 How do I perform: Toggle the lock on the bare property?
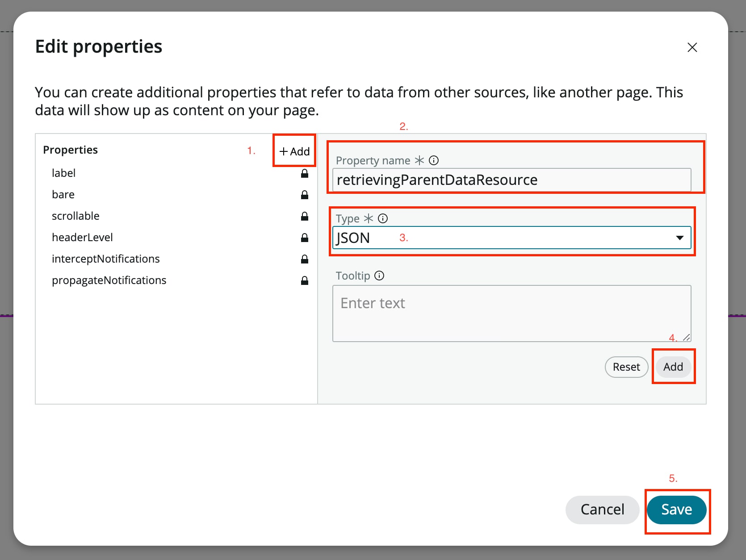(304, 195)
